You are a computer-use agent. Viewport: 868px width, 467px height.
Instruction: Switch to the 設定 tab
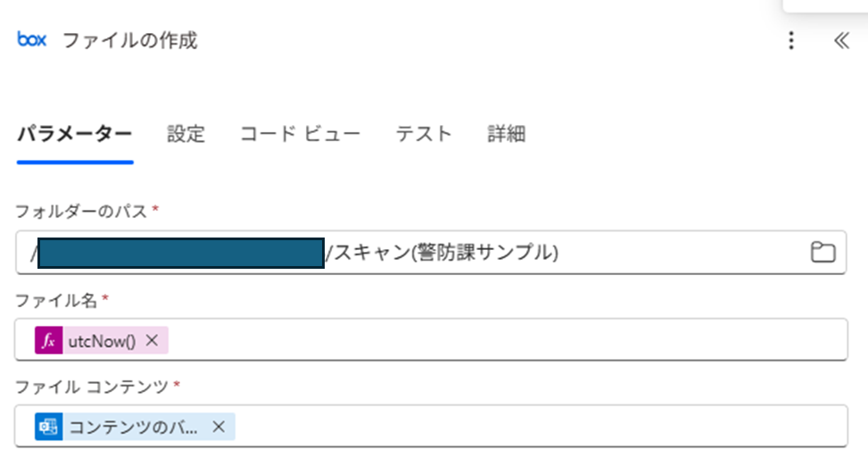[186, 134]
